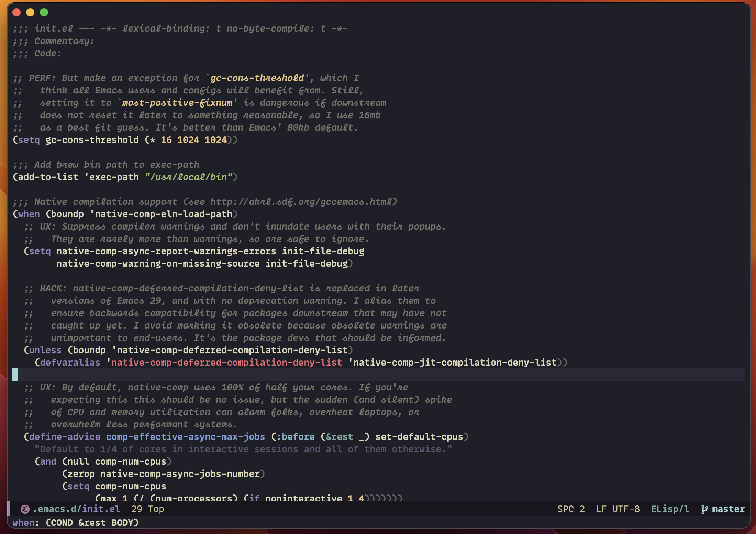Click the defvaralias keyword
Image resolution: width=756 pixels, height=534 pixels.
click(x=70, y=363)
